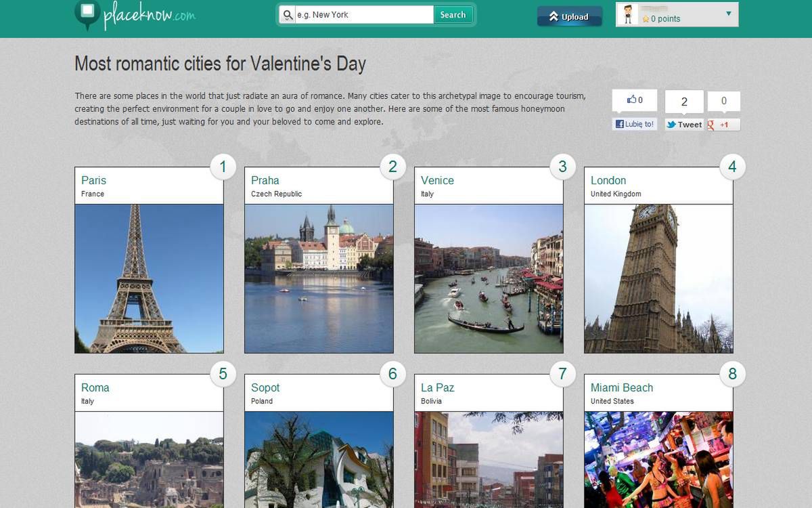This screenshot has height=508, width=812.
Task: Open the Miami Beach city link
Action: pyautogui.click(x=622, y=387)
